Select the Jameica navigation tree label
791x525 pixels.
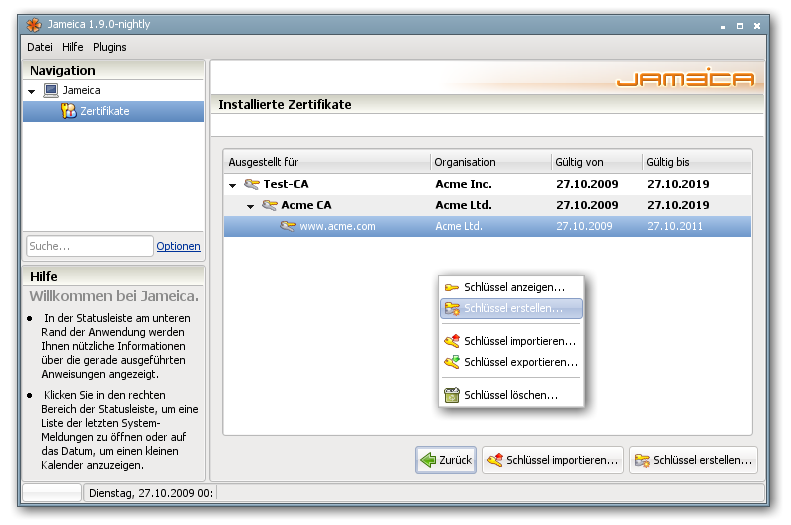point(81,90)
